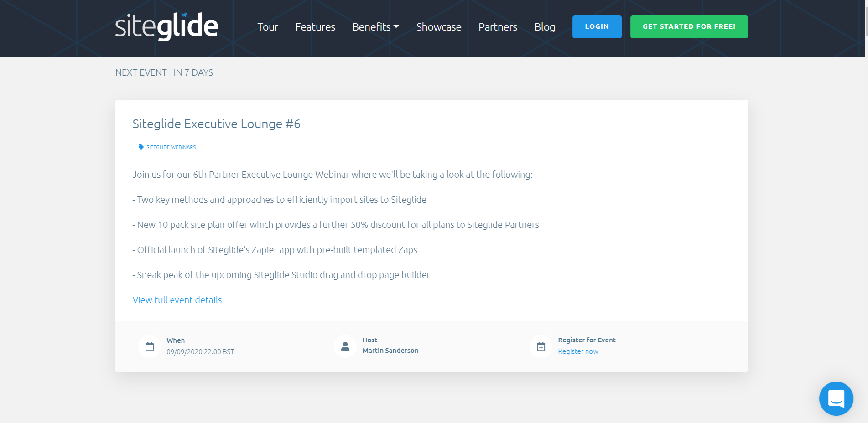Open the chat messenger widget
Screen dimensions: 868x423
836,398
